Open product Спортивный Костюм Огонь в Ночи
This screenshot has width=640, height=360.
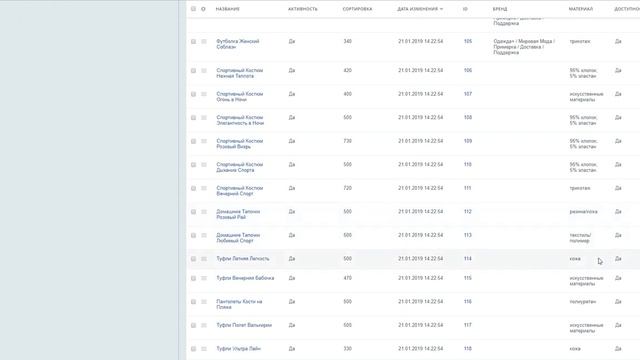tap(240, 97)
